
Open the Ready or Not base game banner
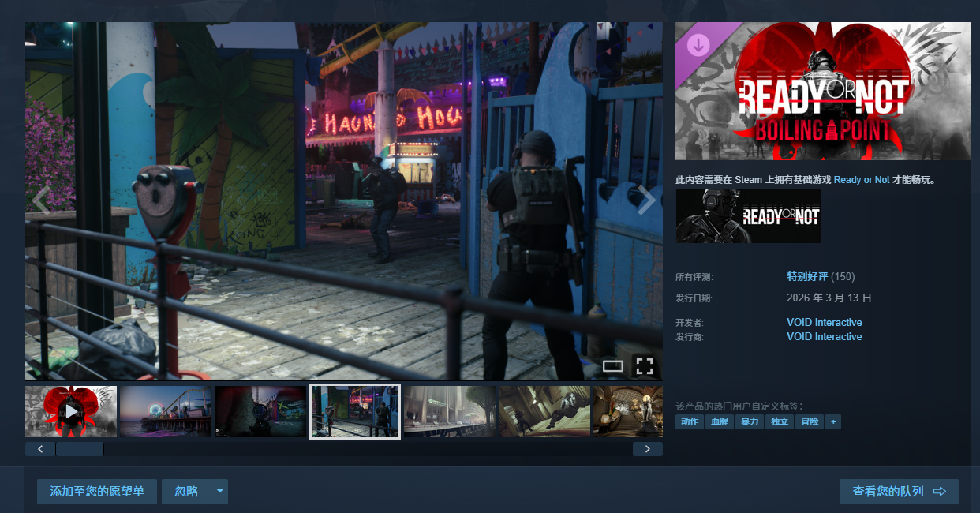tap(749, 215)
